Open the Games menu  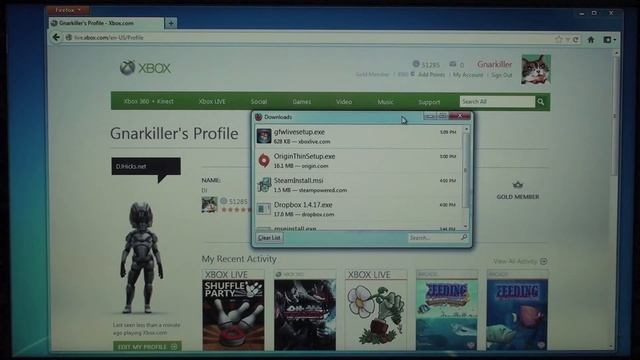pos(302,102)
